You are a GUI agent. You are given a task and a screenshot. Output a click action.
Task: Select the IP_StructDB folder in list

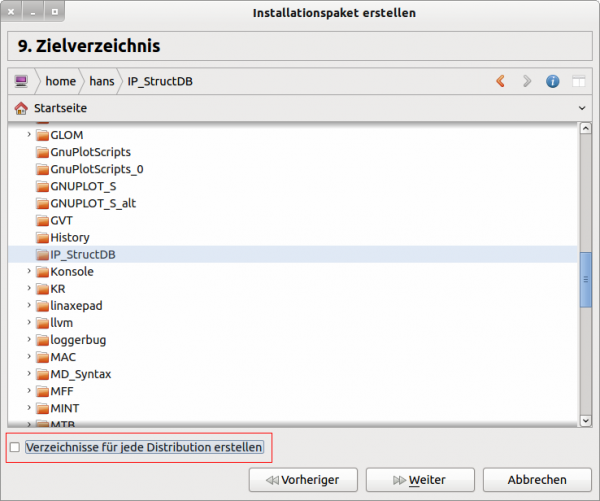[x=83, y=254]
